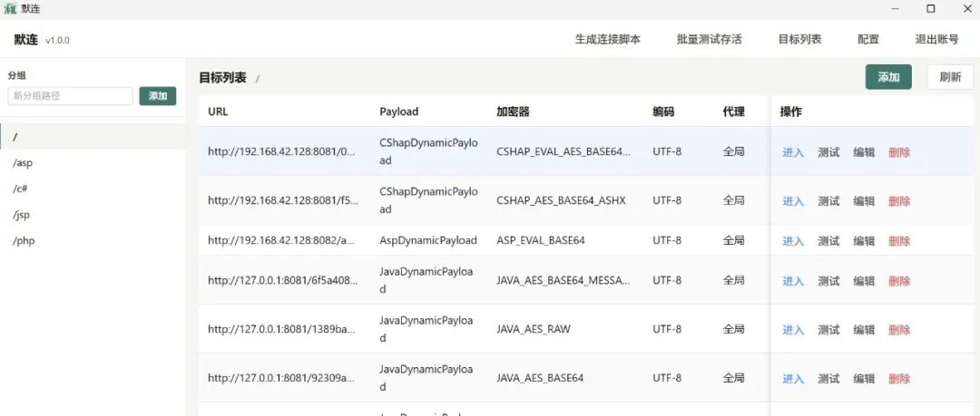Click 进入 for CSHAP_EVAL_AES_BASE64 row
This screenshot has width=980, height=416.
[x=793, y=151]
